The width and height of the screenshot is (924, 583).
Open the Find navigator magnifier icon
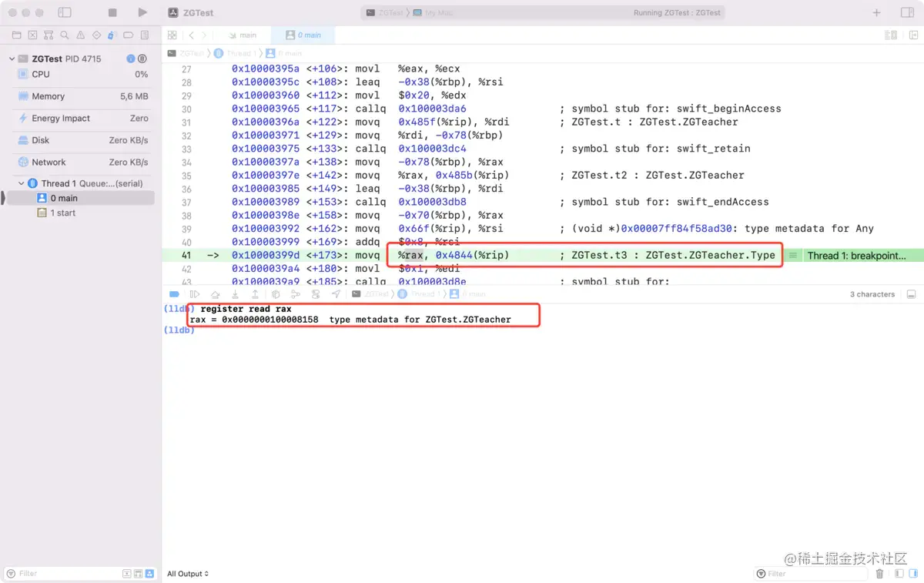(64, 35)
